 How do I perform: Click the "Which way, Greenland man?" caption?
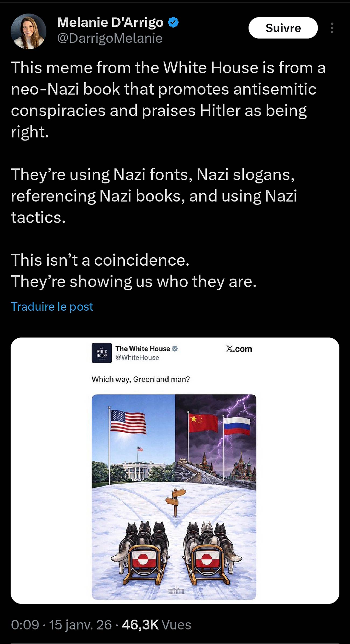[x=141, y=379]
